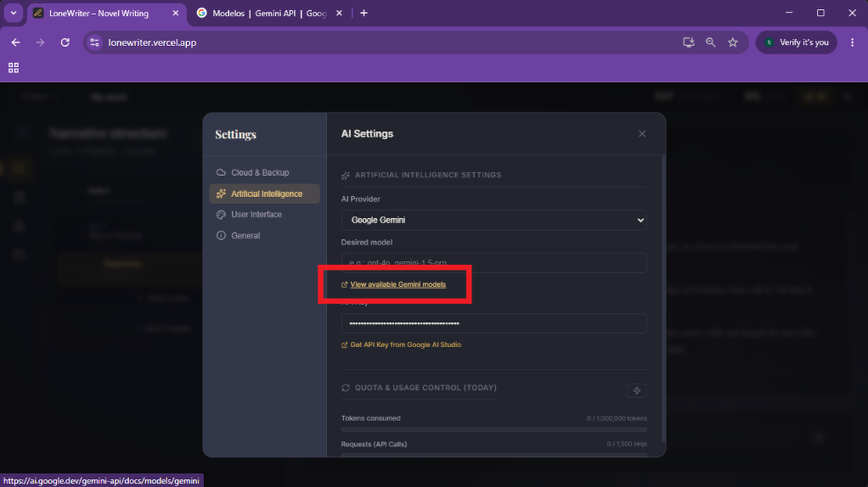This screenshot has height=487, width=868.
Task: Open the Cloud & Backup settings section
Action: [264, 173]
